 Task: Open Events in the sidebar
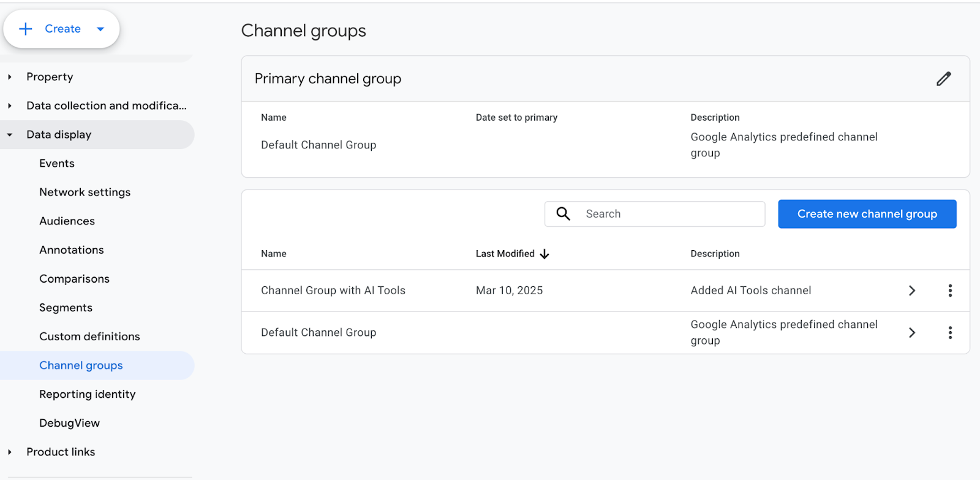[x=57, y=164]
